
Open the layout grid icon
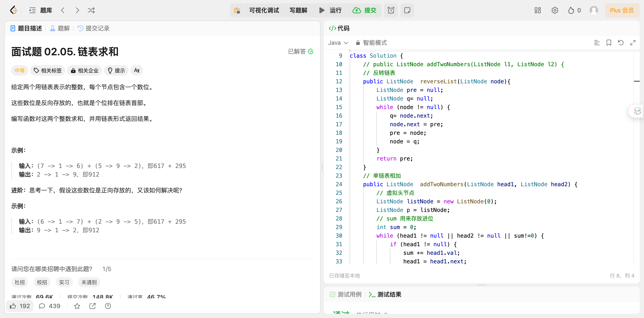538,10
